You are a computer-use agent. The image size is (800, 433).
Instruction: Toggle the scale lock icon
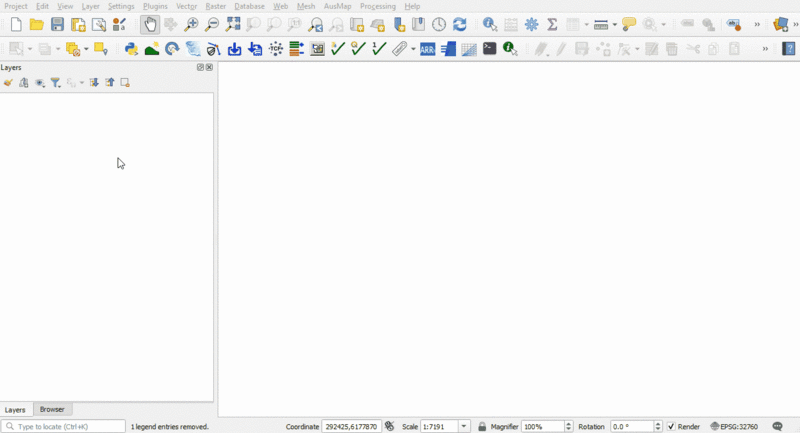(x=482, y=427)
